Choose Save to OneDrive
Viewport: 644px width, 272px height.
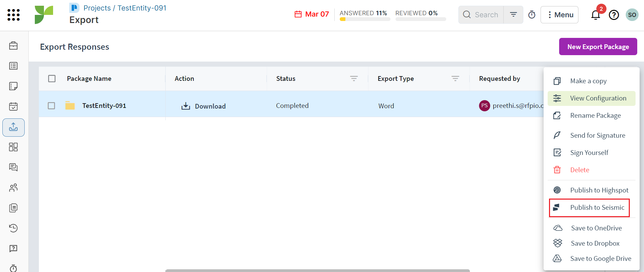592,228
